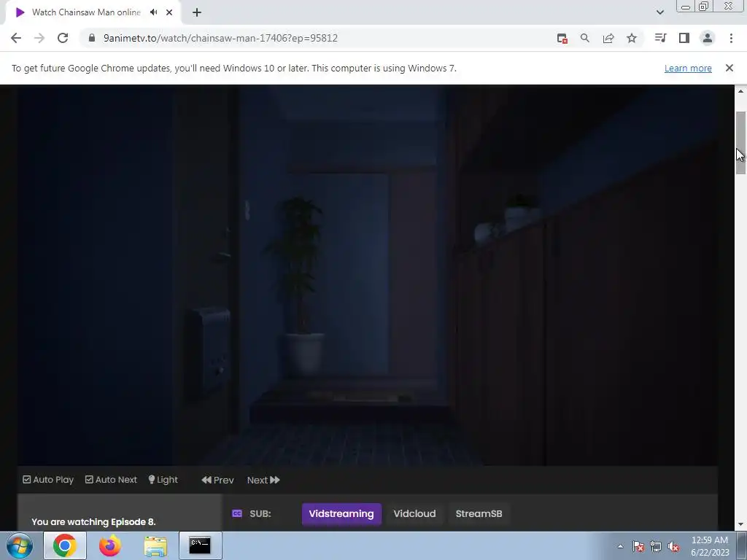
Task: Open the Windows Start menu
Action: tap(20, 545)
